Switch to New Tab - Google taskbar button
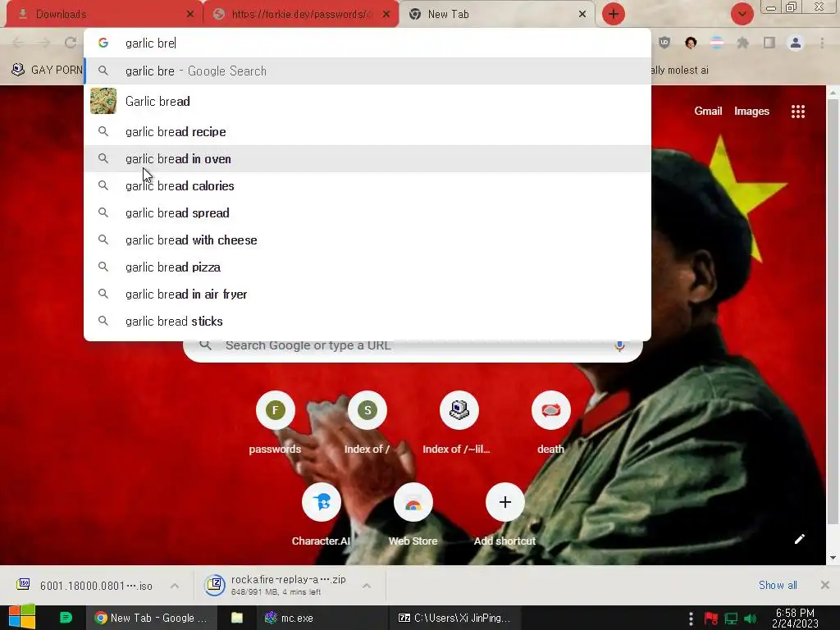This screenshot has height=630, width=840. pyautogui.click(x=152, y=618)
